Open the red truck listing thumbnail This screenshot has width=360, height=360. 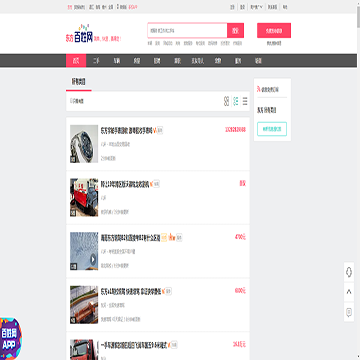tap(84, 350)
